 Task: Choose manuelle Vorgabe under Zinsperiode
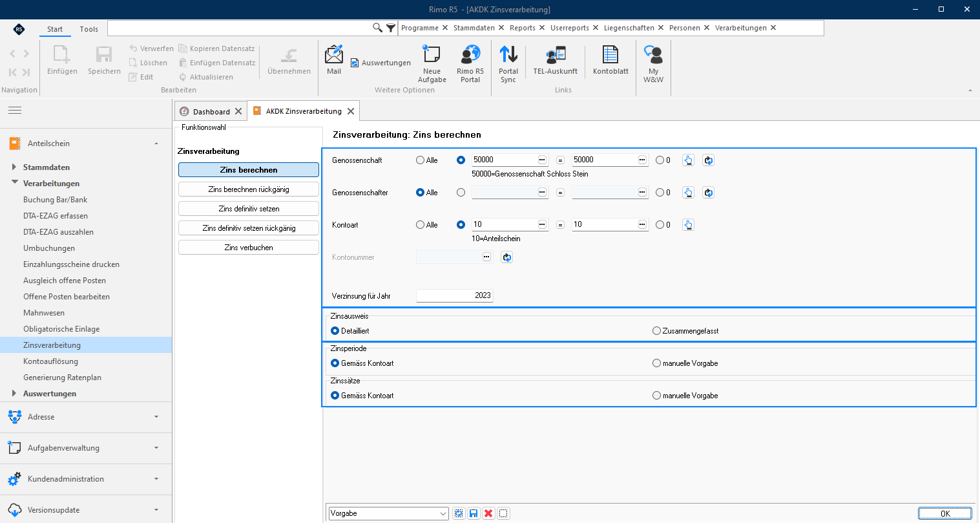coord(656,363)
